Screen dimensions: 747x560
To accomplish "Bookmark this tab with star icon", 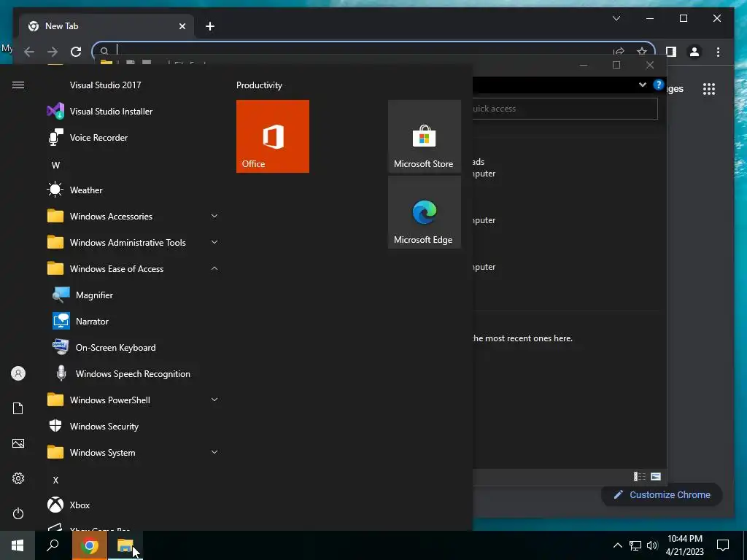I will (x=642, y=51).
